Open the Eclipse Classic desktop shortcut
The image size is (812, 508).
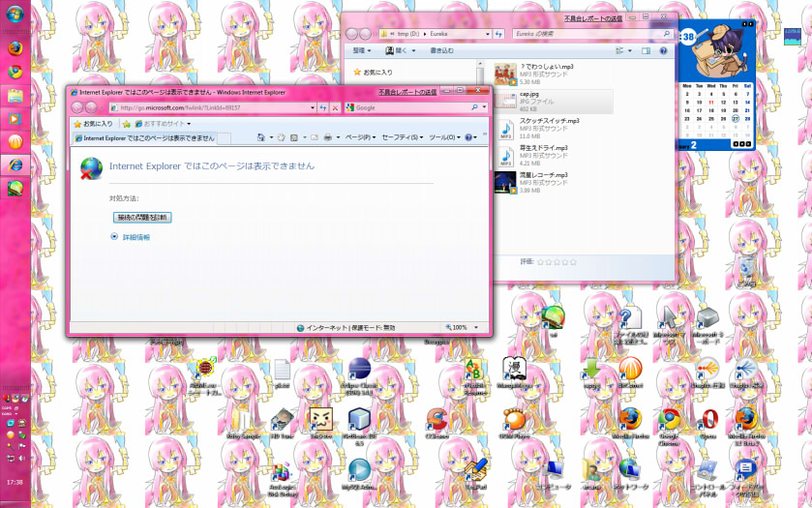click(359, 376)
